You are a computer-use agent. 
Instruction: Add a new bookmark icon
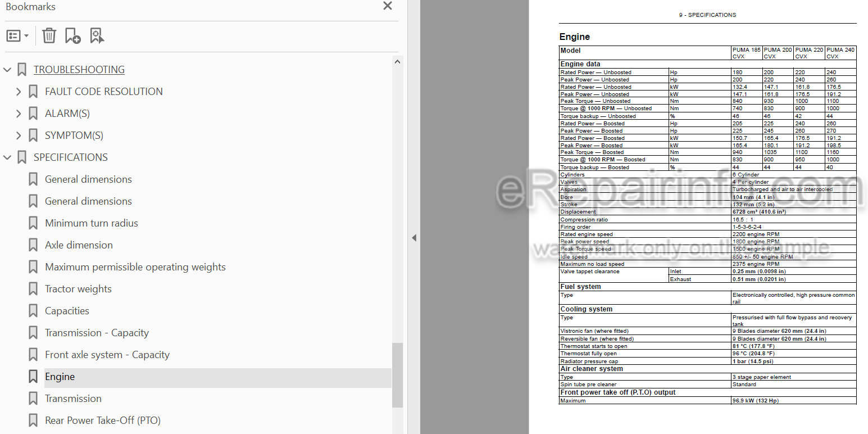(72, 36)
